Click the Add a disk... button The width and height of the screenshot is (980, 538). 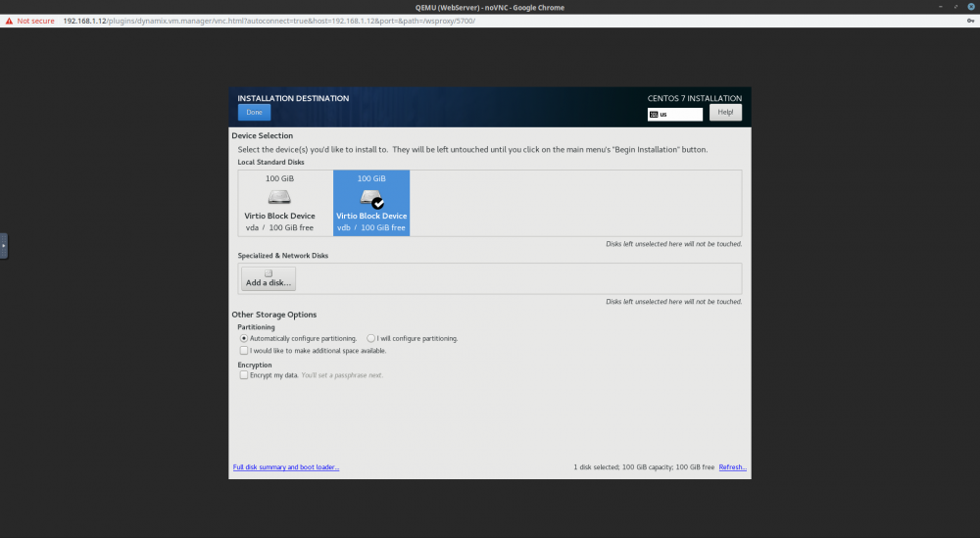(269, 278)
